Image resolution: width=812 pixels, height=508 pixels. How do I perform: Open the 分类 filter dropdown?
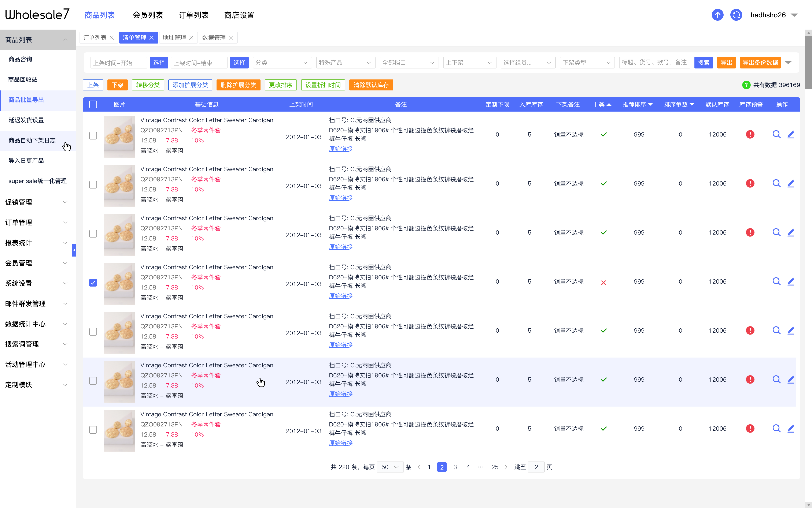click(282, 63)
